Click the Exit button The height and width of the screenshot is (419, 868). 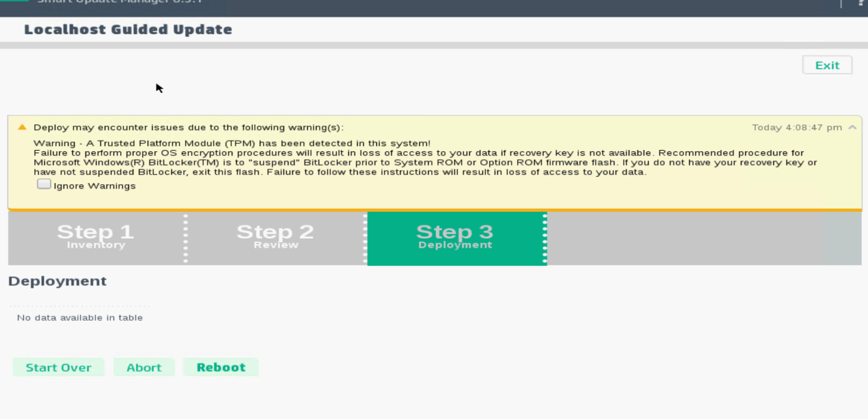tap(827, 65)
